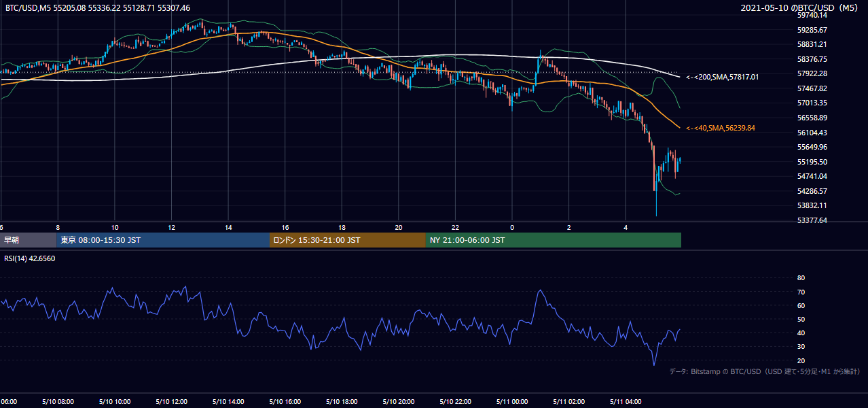Click RSI axis level 50
The width and height of the screenshot is (868, 408).
click(x=801, y=319)
